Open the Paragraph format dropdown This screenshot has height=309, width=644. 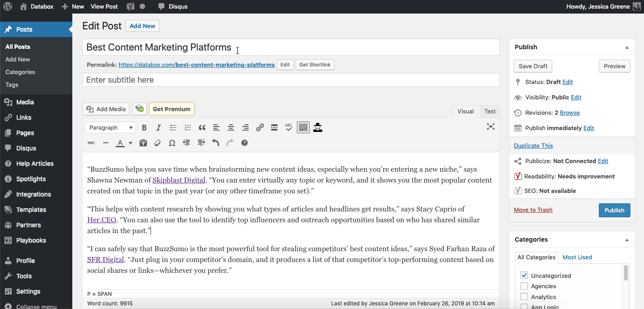coord(110,128)
